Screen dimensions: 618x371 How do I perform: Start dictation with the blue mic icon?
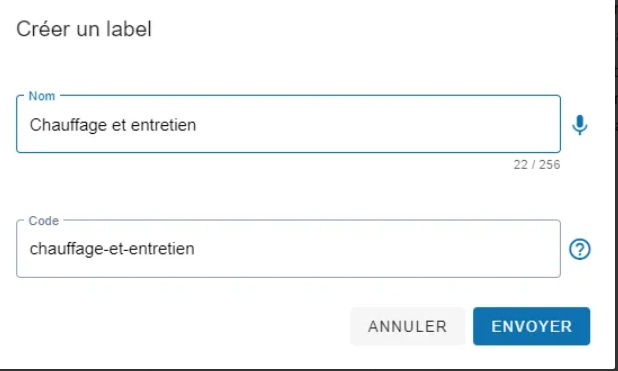tap(579, 125)
